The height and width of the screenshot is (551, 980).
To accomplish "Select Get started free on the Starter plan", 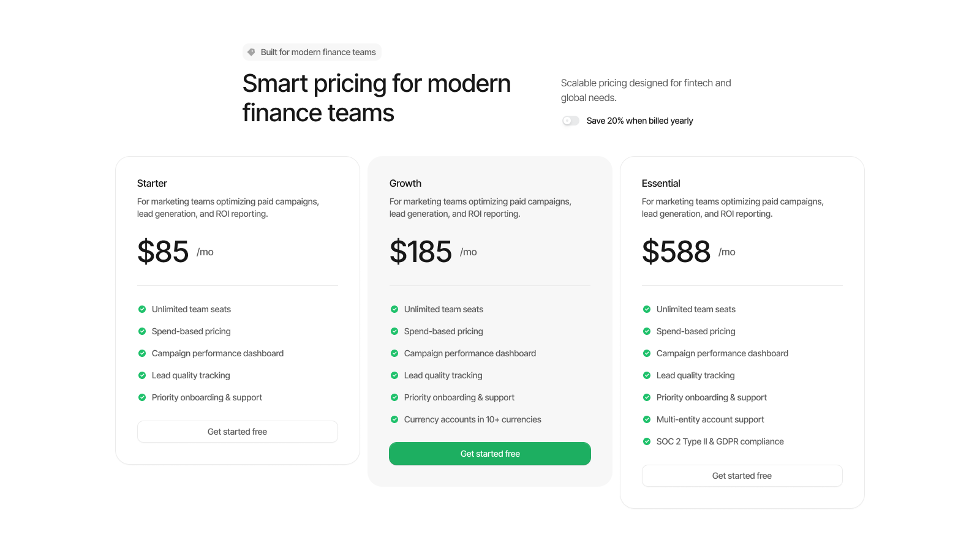I will [x=237, y=432].
